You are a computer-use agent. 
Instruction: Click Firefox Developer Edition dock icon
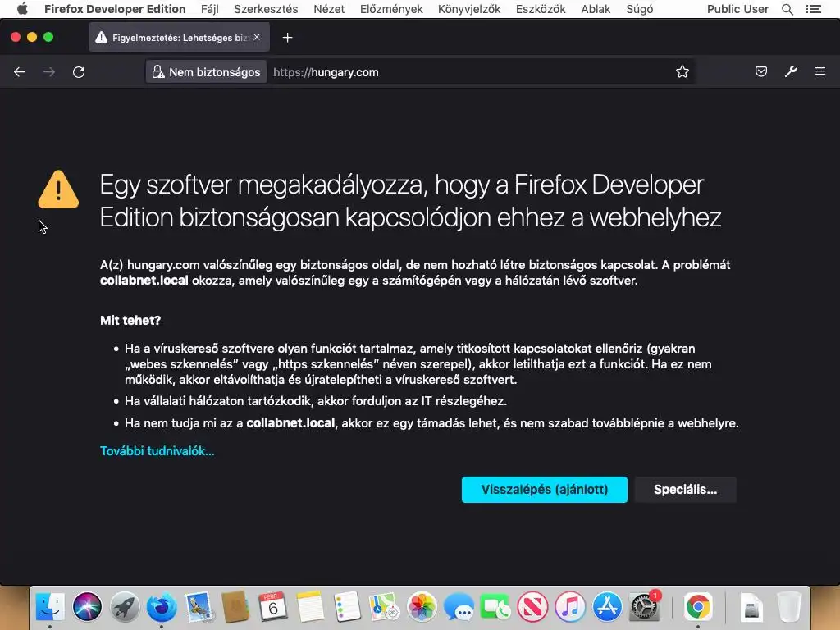162,607
